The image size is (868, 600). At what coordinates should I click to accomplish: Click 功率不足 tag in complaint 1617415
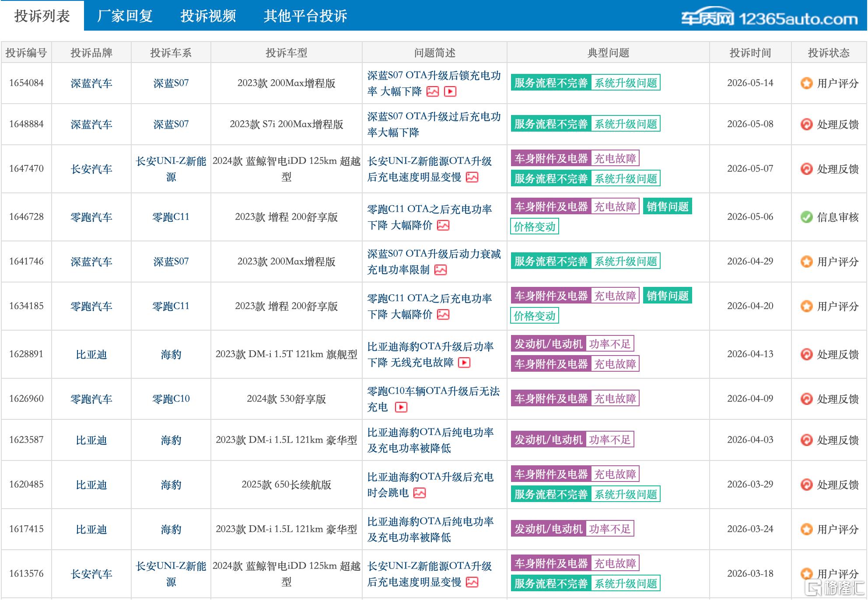(x=610, y=529)
